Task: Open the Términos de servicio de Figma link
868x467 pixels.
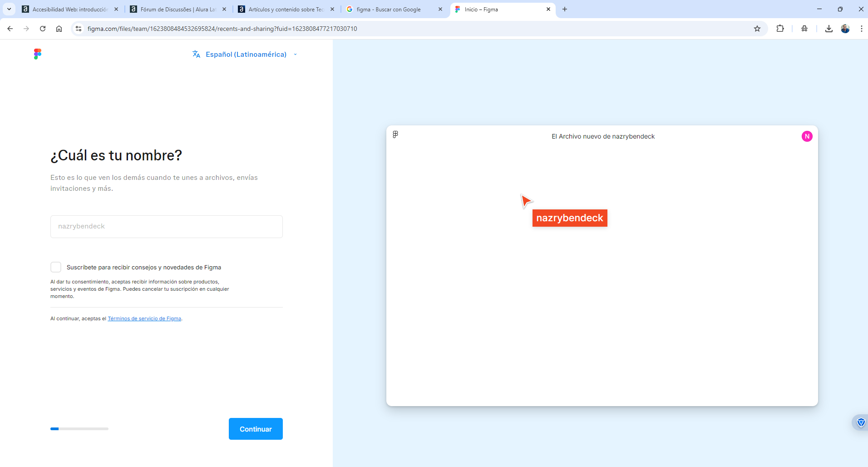Action: pyautogui.click(x=144, y=318)
